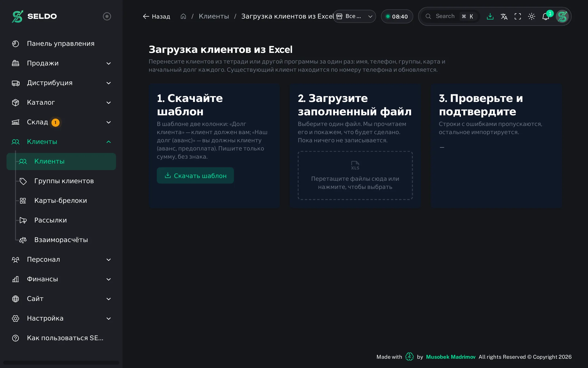Click the Search input field
Viewport: 588px width, 368px height.
[x=451, y=16]
